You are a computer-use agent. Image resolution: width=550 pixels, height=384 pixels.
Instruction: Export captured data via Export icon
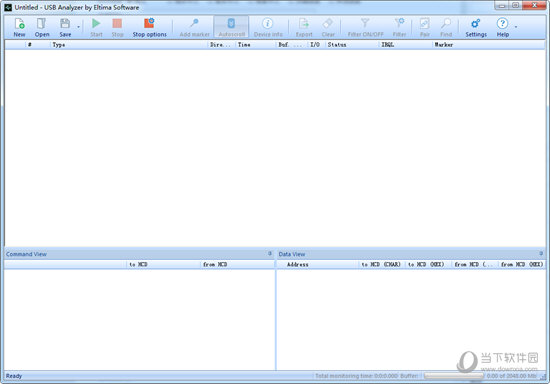pyautogui.click(x=304, y=27)
